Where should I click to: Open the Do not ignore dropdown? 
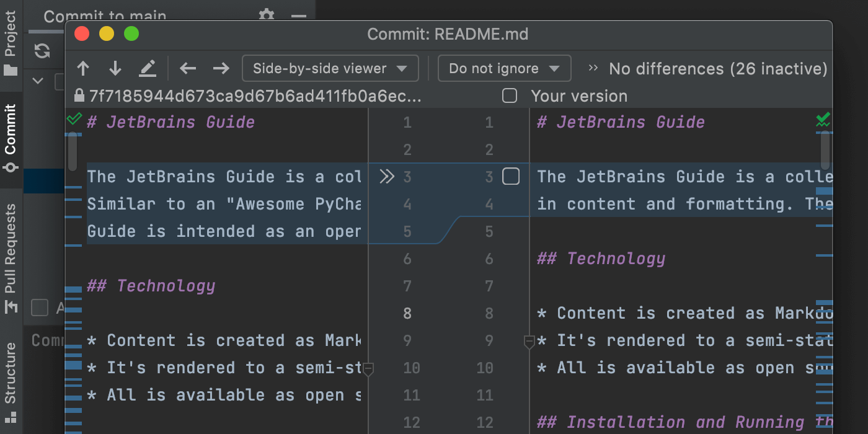click(504, 68)
